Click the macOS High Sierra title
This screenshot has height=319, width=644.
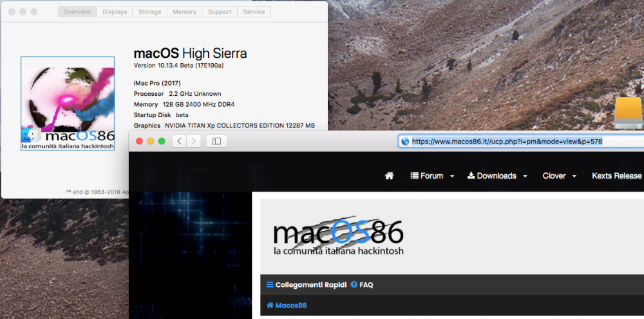click(191, 53)
